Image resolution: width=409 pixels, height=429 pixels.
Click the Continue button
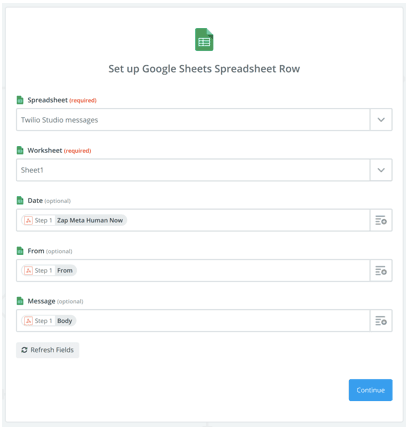[370, 390]
